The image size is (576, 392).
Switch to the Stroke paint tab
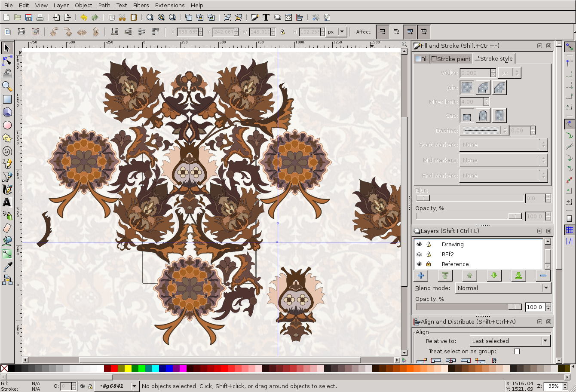coord(451,59)
